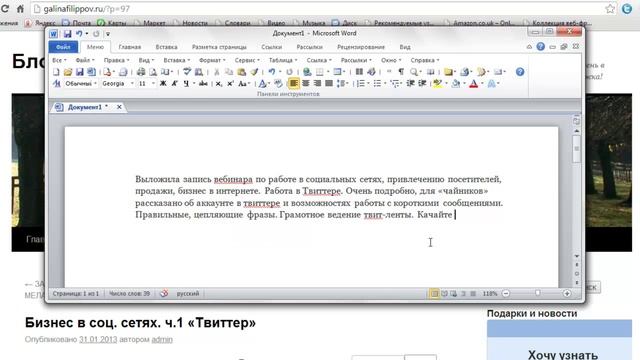Click word count Число слов: 39

[x=129, y=293]
